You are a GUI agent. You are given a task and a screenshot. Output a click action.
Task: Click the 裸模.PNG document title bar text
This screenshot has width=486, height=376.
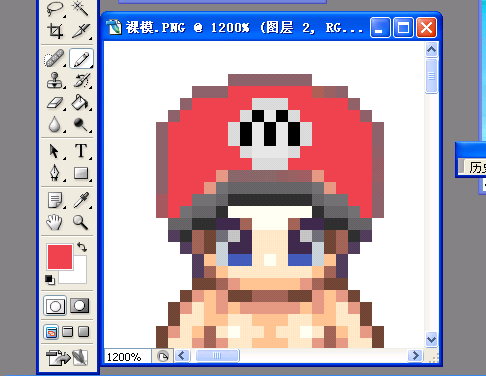point(244,28)
